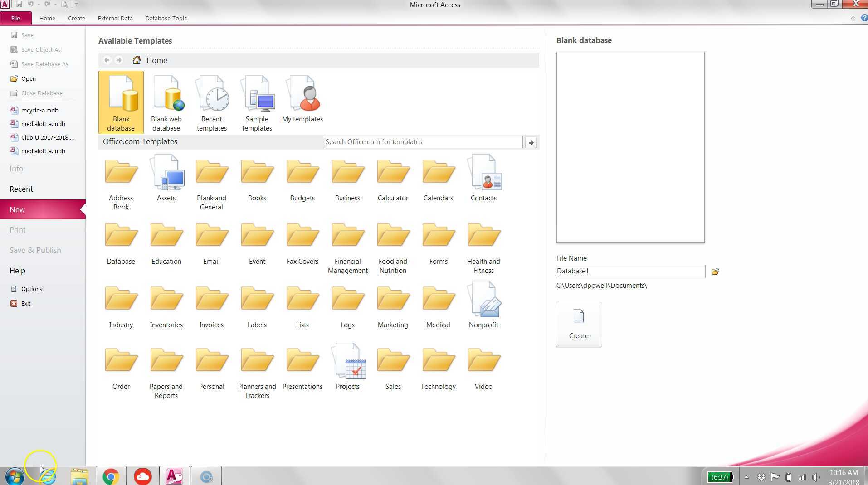Viewport: 868px width, 485px height.
Task: Open the Recent templates icon
Action: click(211, 102)
